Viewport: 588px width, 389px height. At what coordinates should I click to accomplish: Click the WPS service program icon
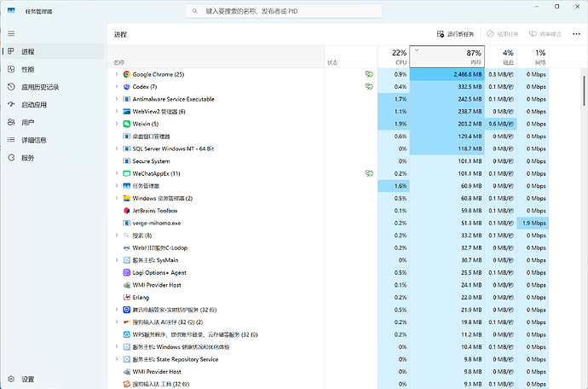point(127,334)
